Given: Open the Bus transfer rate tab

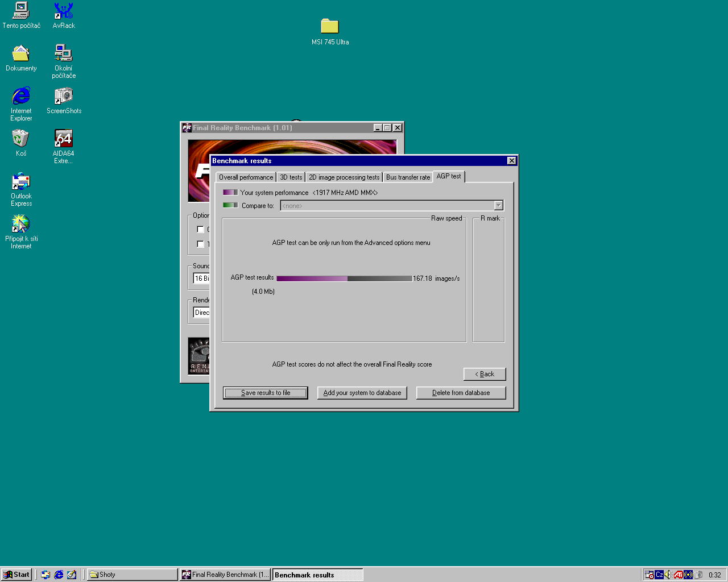Looking at the screenshot, I should point(408,177).
